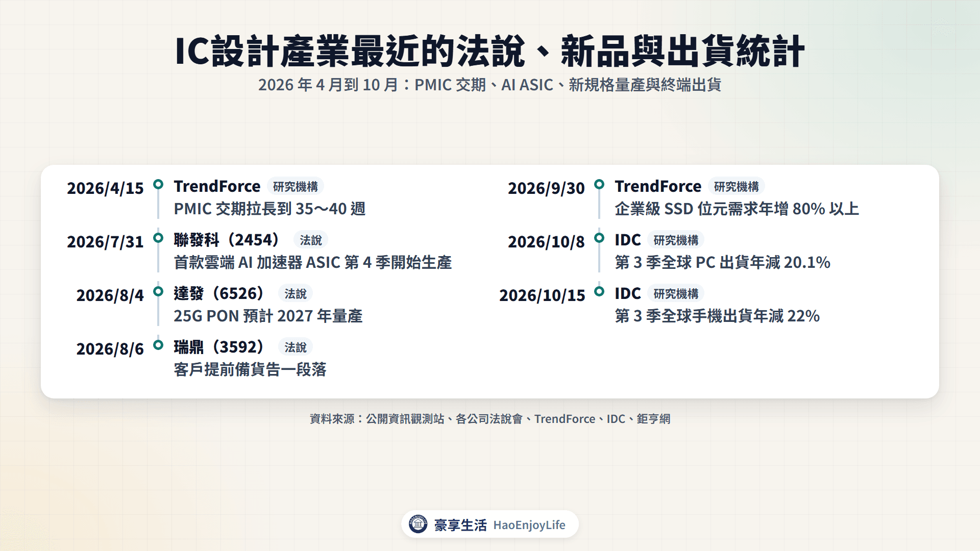Click TrendForce heading in the 2026/9/30 entry
Viewport: 980px width, 551px height.
(x=658, y=187)
